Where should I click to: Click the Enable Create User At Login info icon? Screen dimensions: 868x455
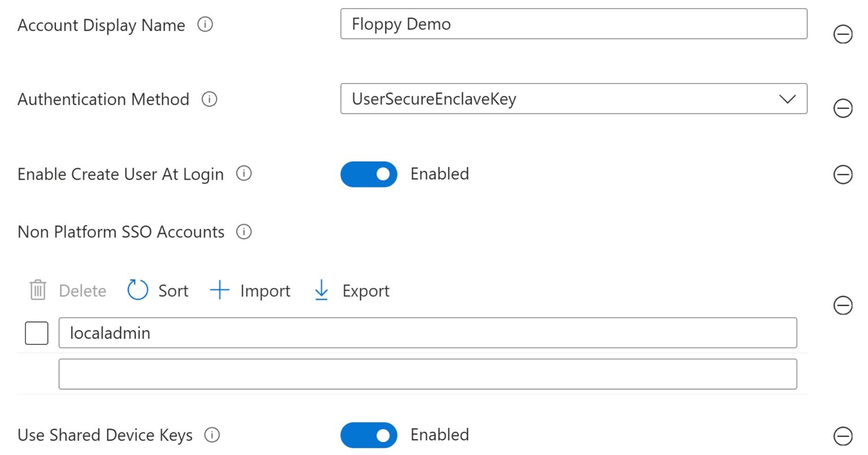(244, 174)
